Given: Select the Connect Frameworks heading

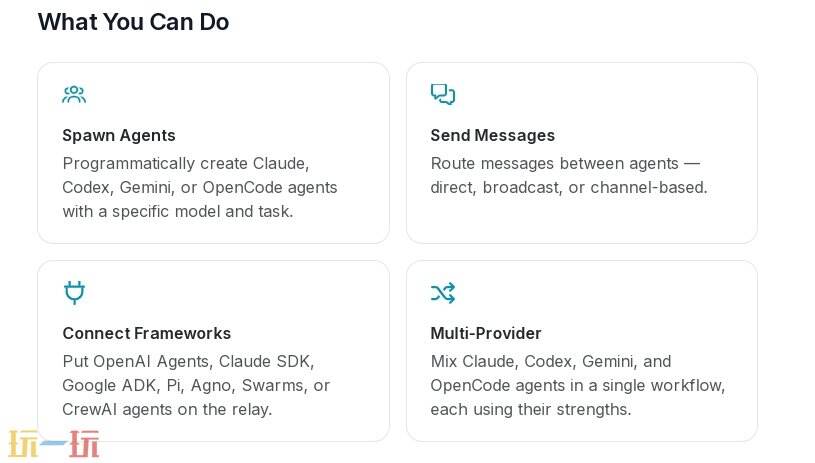Looking at the screenshot, I should click(146, 333).
